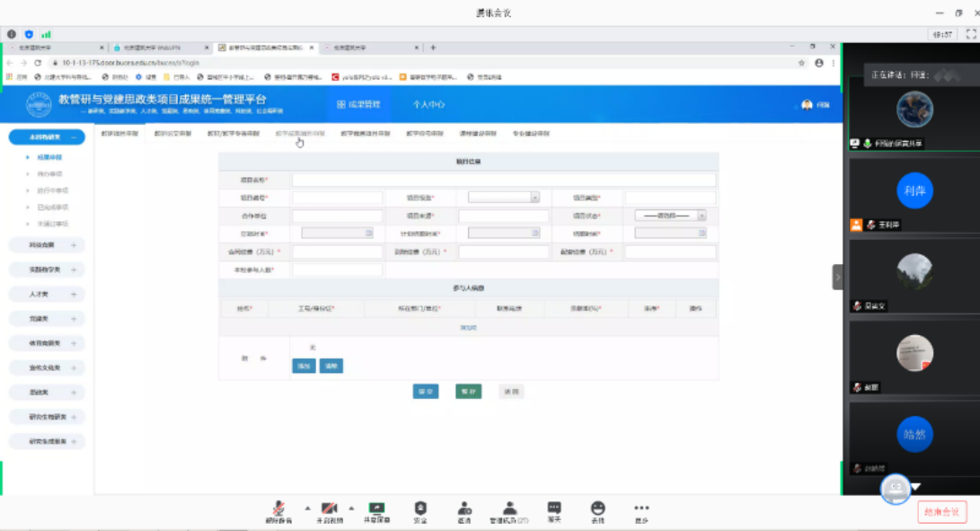980x531 pixels.
Task: Turn on the video camera
Action: click(x=329, y=509)
